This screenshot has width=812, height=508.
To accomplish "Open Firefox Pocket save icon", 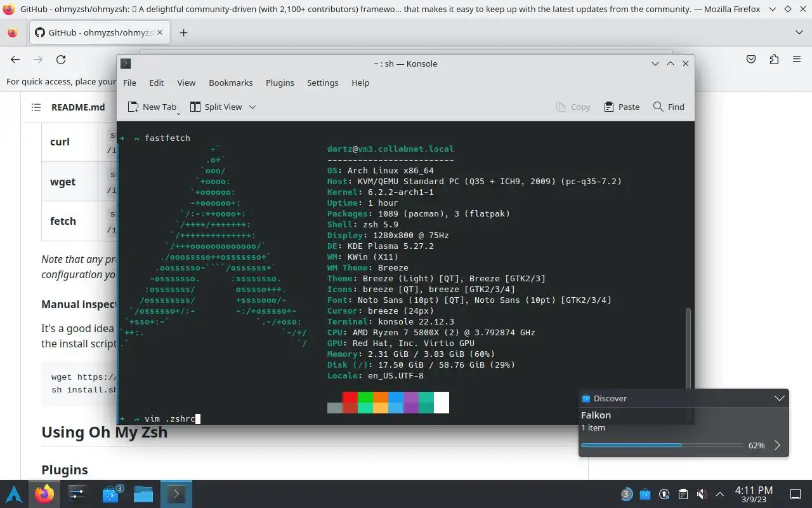I will [x=751, y=59].
